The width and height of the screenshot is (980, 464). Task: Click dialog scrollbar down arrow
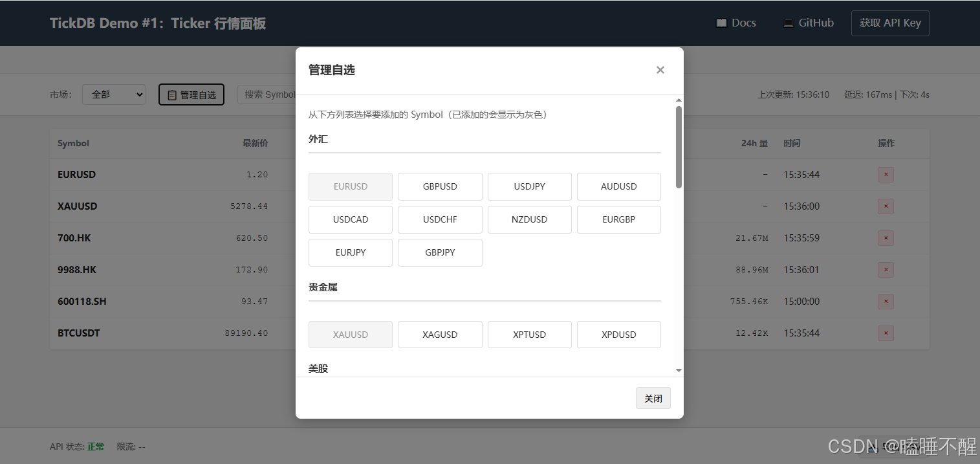(679, 370)
